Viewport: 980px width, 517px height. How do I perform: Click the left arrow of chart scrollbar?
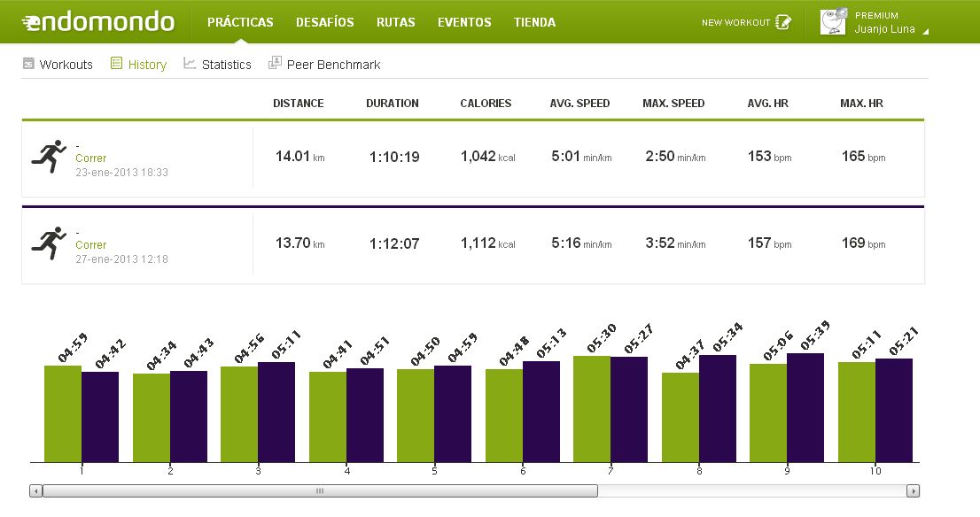35,490
